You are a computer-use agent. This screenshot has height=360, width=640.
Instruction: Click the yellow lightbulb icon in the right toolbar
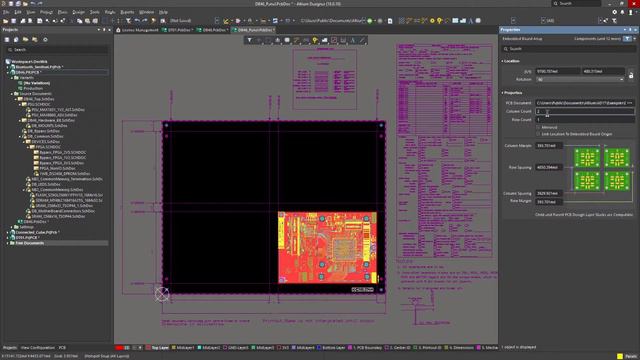[x=440, y=21]
